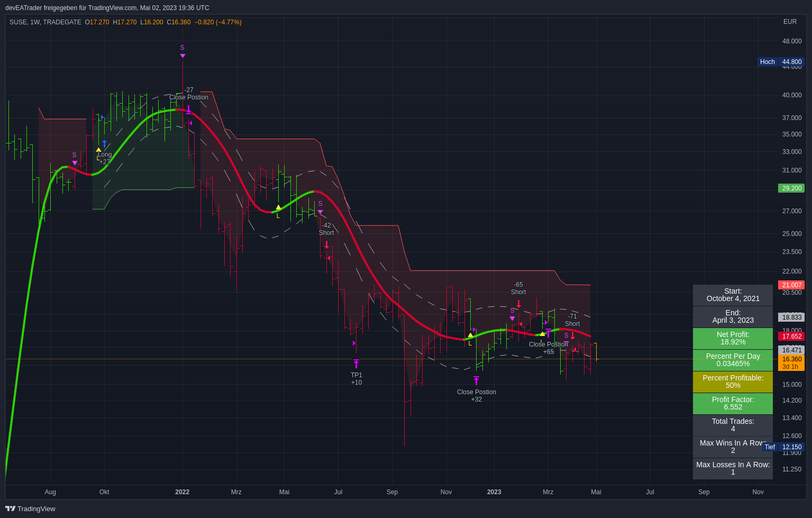Click the Percent Profitable 50% cell
Viewport: 812px width, 518px height.
click(x=733, y=381)
